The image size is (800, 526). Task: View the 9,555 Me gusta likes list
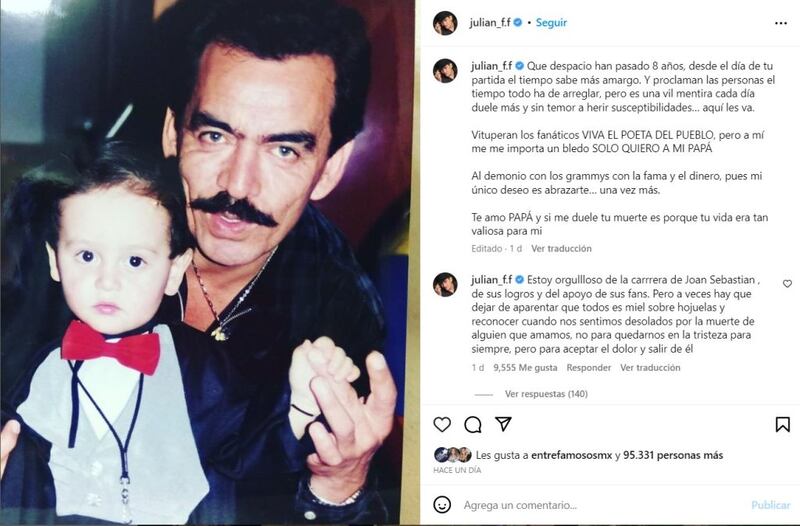point(525,367)
